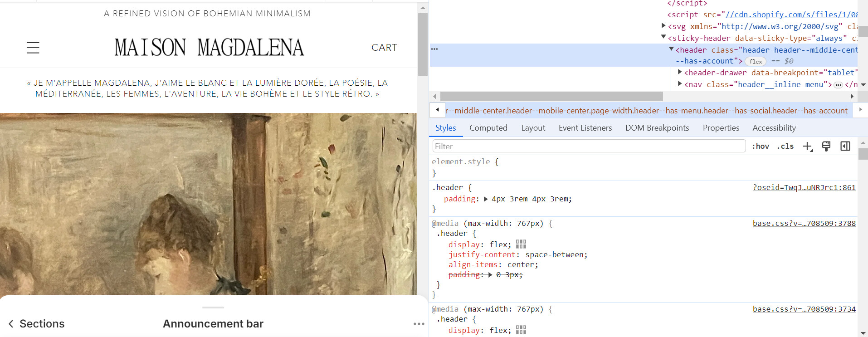Open the DOM Breakpoints tab

point(657,128)
